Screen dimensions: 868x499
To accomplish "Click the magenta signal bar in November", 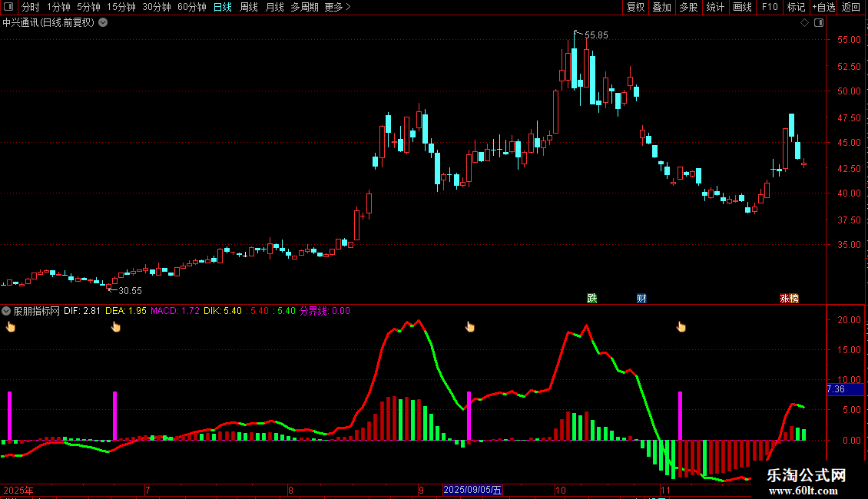I will 681,416.
